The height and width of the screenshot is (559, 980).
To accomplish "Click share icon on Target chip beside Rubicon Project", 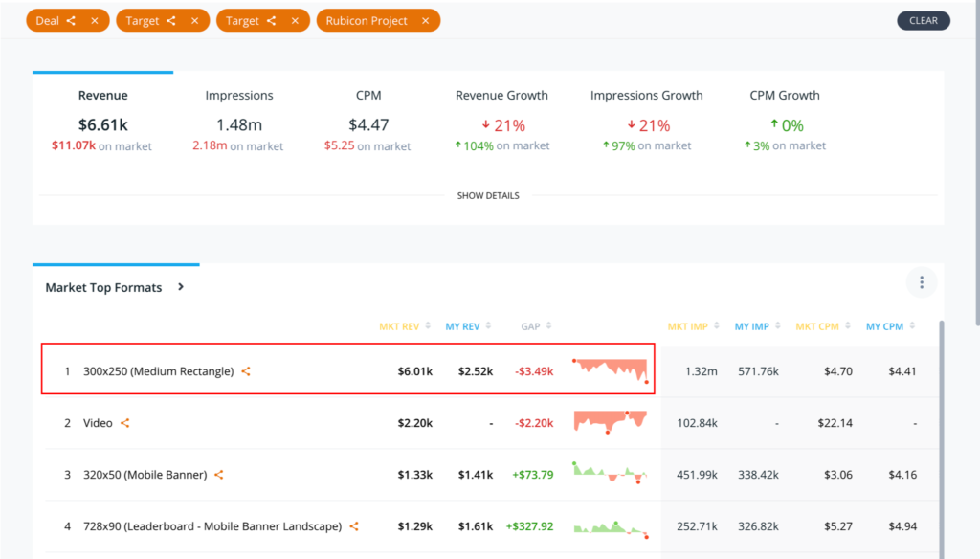I will pyautogui.click(x=271, y=21).
